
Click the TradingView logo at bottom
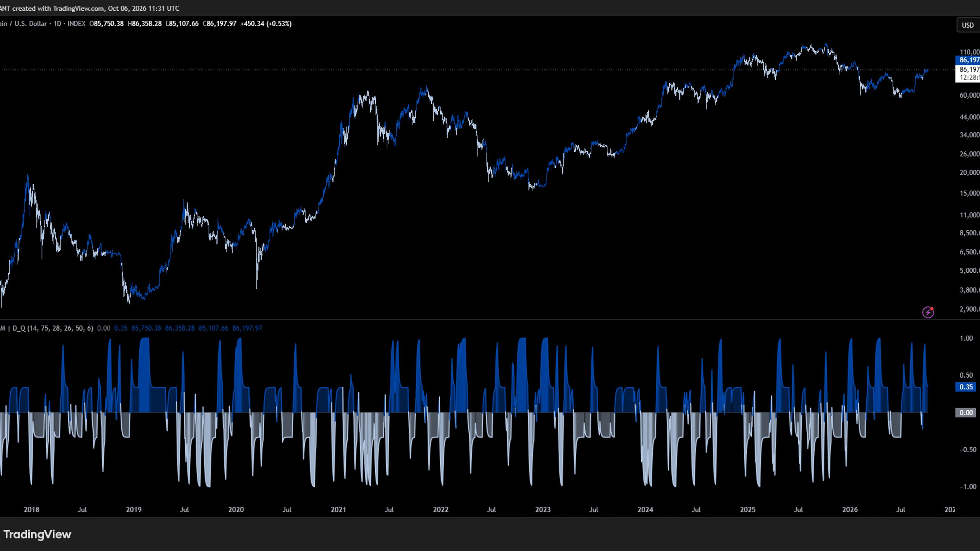pyautogui.click(x=37, y=534)
